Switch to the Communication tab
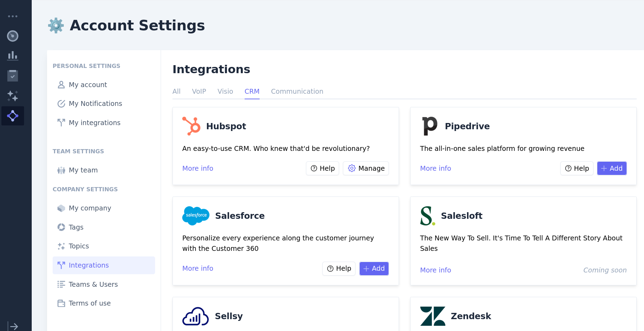 coord(297,91)
